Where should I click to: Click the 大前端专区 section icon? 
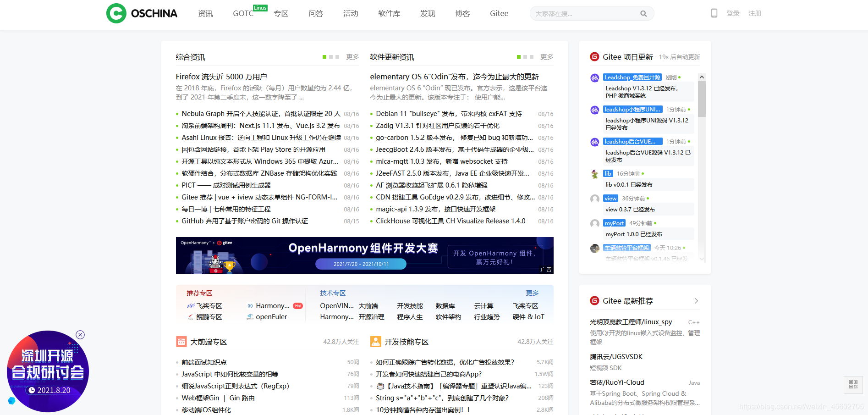tap(181, 342)
